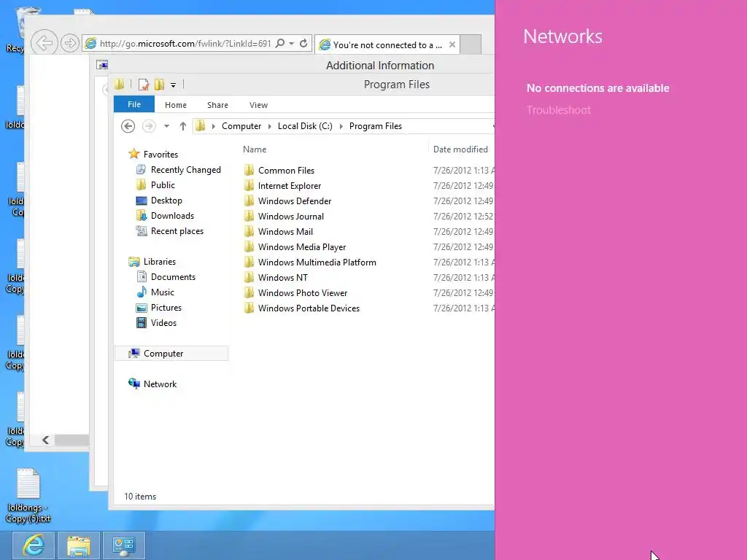Click IE horizontal scrollbar left arrow
This screenshot has width=747, height=560.
(x=45, y=440)
